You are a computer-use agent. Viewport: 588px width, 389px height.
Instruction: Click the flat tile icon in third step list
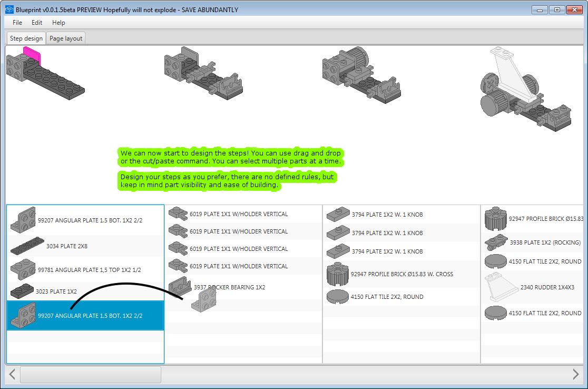coord(338,296)
